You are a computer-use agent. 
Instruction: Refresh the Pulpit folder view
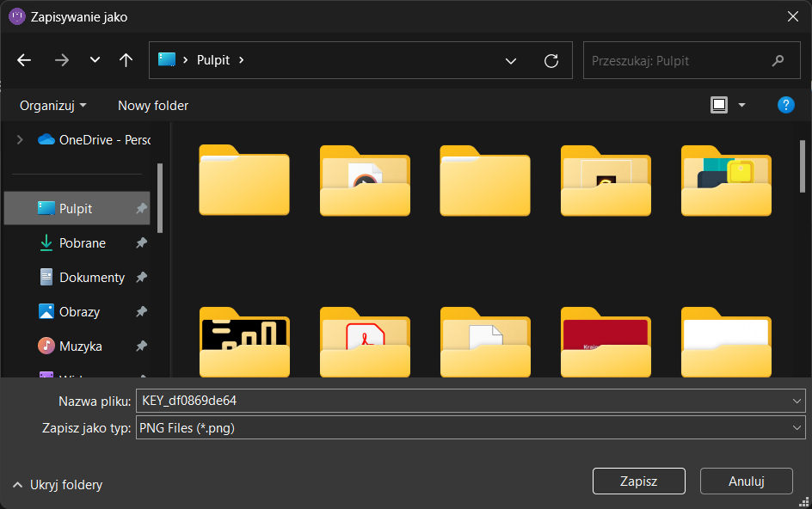pos(551,60)
